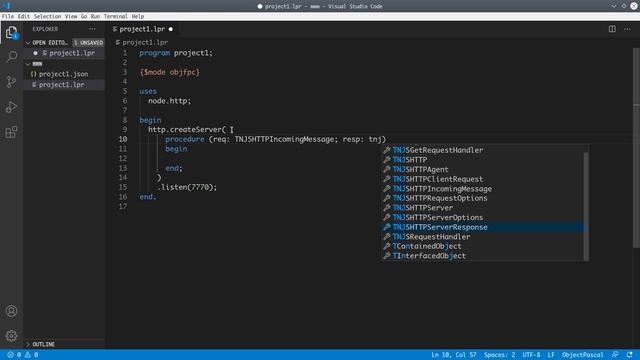Switch to the project1.lpr editor tab
Image resolution: width=640 pixels, height=360 pixels.
coord(143,29)
